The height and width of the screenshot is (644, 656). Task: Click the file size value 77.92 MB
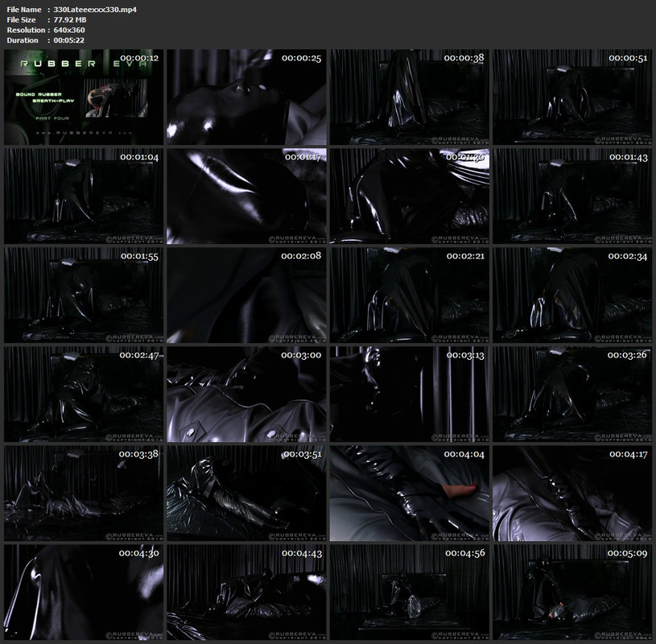point(70,19)
